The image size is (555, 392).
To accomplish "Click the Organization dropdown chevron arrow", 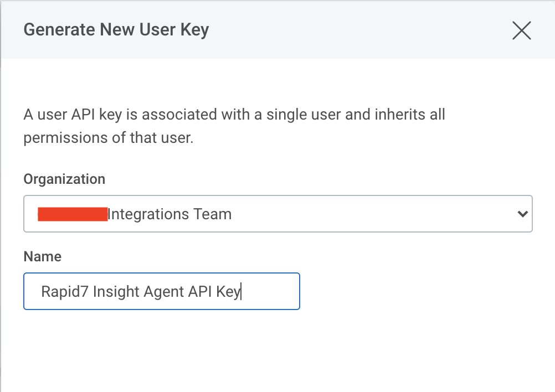I will coord(521,214).
